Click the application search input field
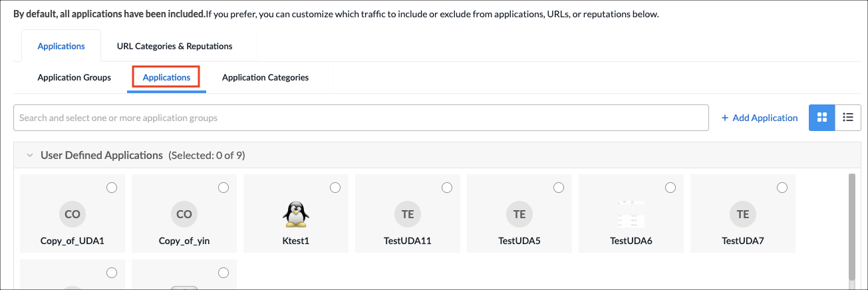 361,118
